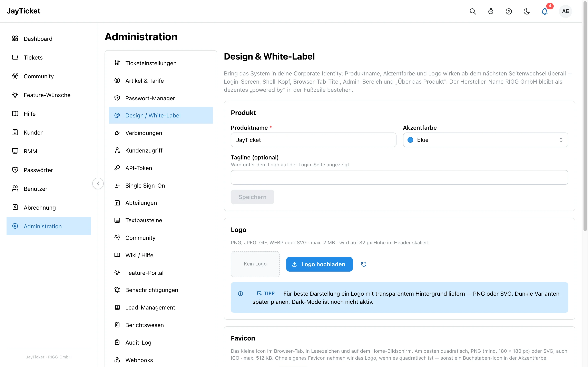Open the AE user avatar menu
588x367 pixels.
pos(565,11)
